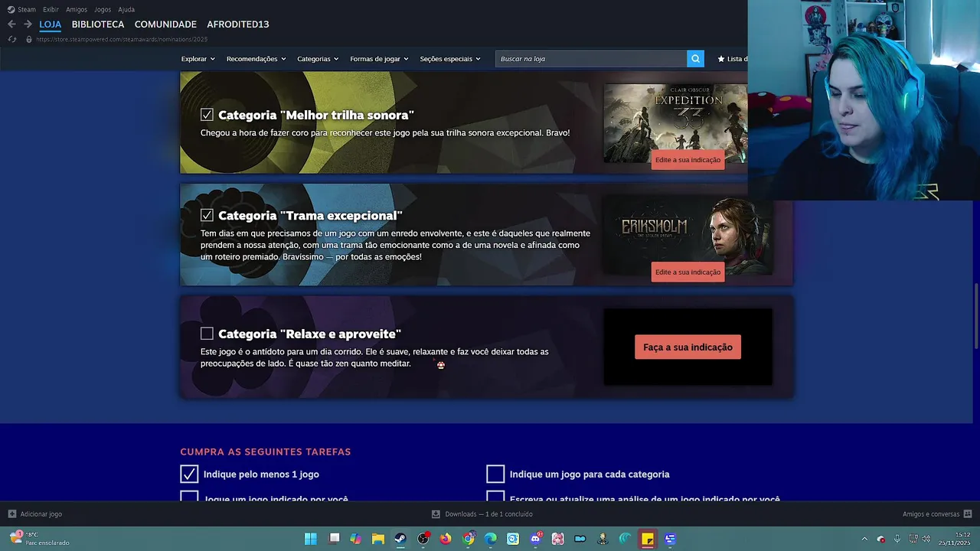
Task: Open Task View from the taskbar
Action: click(334, 539)
